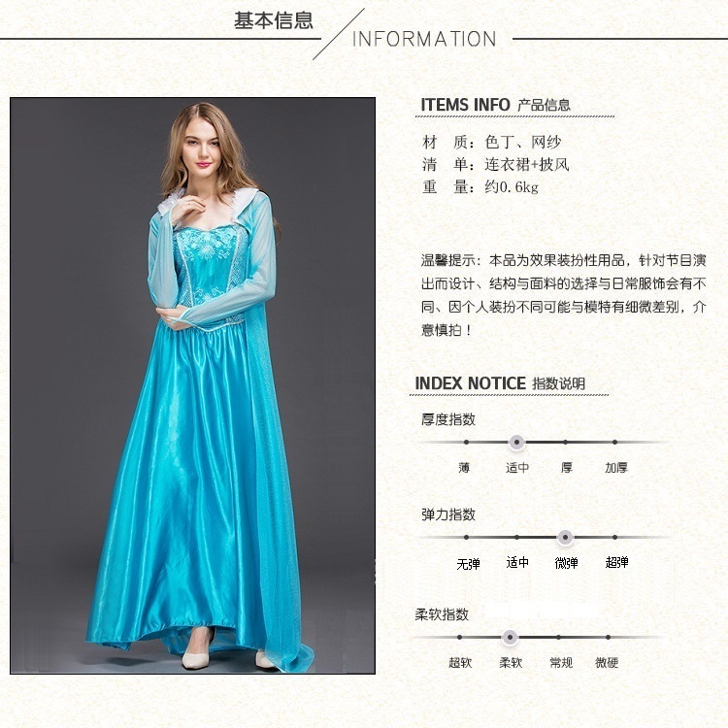
Task: Click the 微弹 knob on elasticity slider
Action: [565, 537]
